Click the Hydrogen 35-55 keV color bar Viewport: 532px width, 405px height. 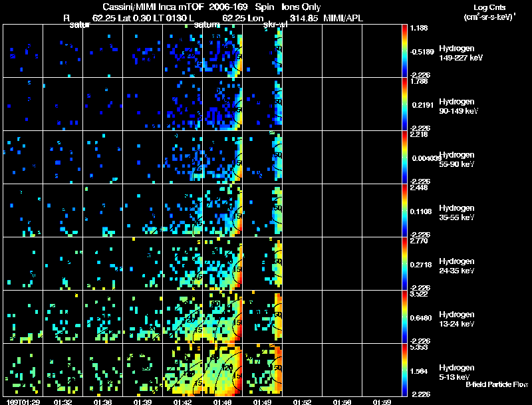point(404,210)
